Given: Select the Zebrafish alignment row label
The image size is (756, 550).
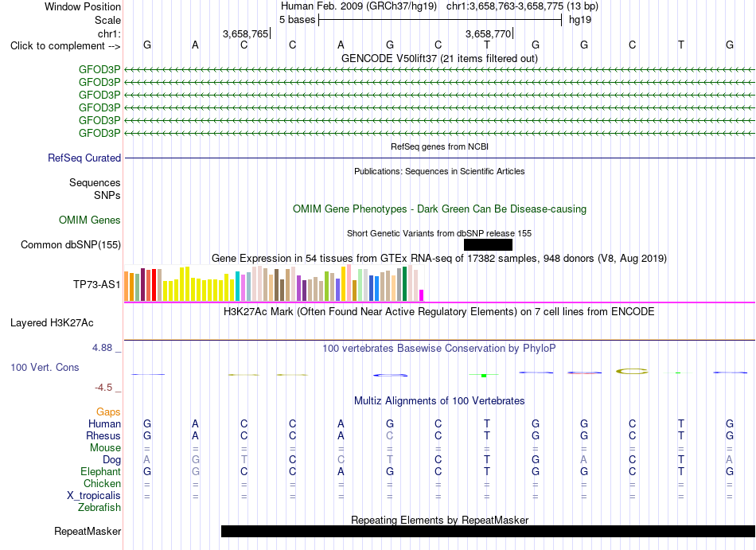Looking at the screenshot, I should (99, 508).
